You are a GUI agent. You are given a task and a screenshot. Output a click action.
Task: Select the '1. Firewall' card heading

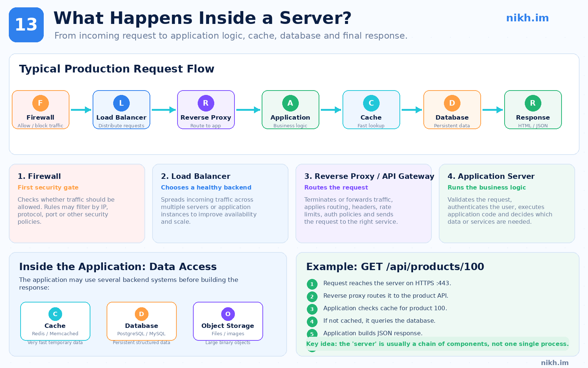39,176
